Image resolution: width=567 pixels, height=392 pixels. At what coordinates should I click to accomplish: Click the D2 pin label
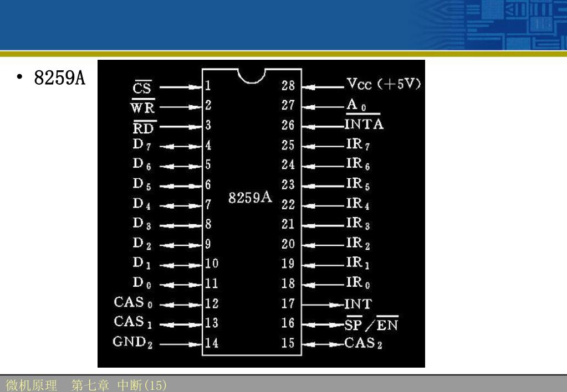(x=142, y=244)
